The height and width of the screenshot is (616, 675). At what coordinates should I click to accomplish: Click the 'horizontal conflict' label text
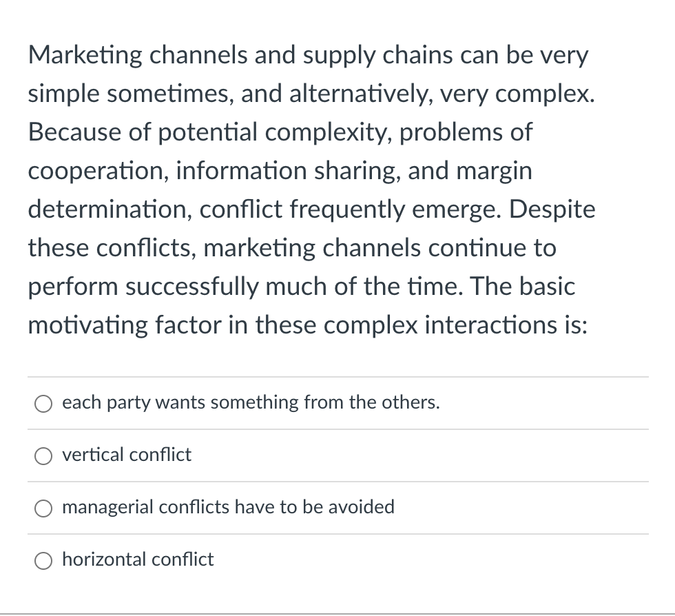138,559
